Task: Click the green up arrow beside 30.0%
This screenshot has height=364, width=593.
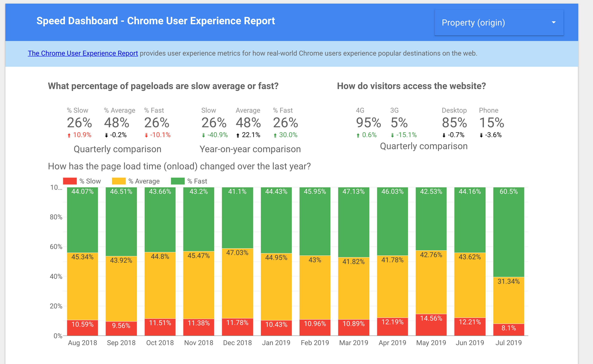Action: pos(275,136)
